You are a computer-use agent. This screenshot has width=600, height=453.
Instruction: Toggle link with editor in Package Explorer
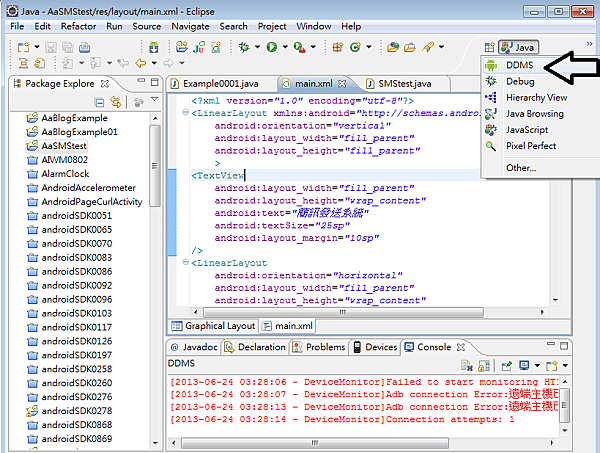pyautogui.click(x=117, y=102)
